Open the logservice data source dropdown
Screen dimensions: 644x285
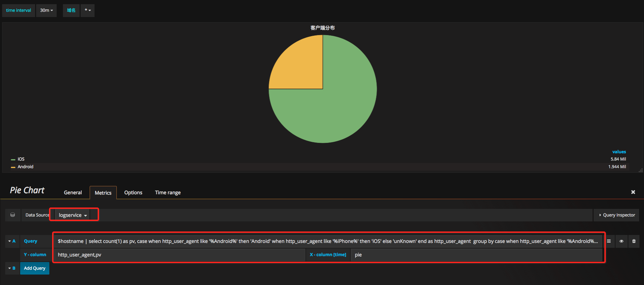[x=73, y=215]
